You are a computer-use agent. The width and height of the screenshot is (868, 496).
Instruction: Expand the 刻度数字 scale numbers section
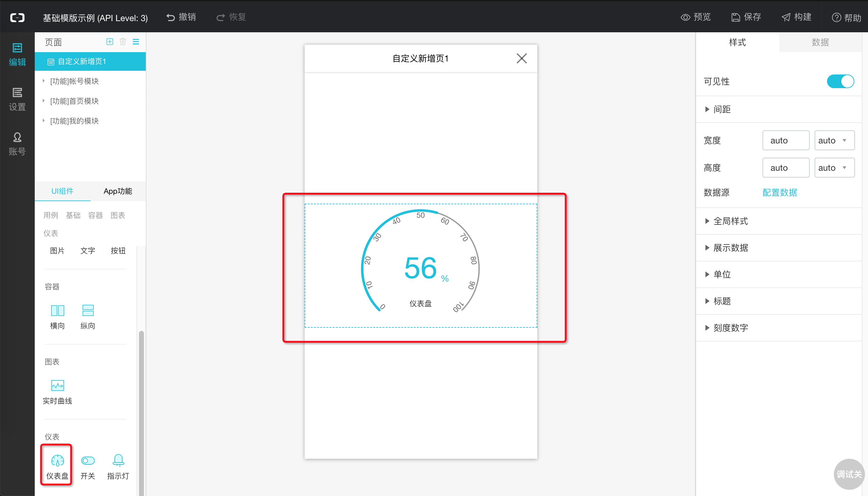[778, 328]
